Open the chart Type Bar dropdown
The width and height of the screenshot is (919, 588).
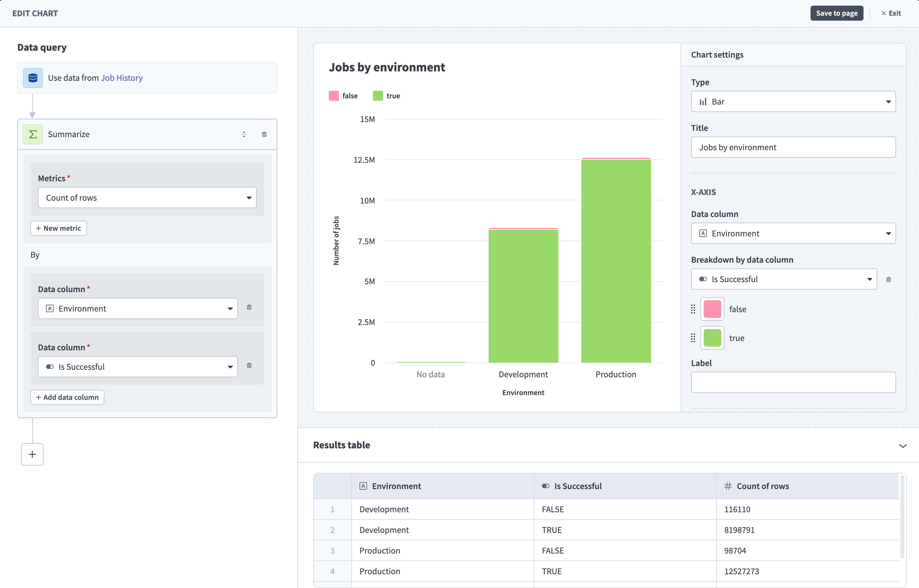click(793, 101)
